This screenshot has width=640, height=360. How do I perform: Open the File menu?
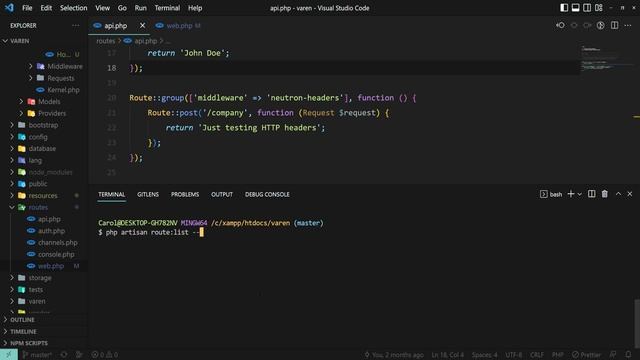click(27, 8)
